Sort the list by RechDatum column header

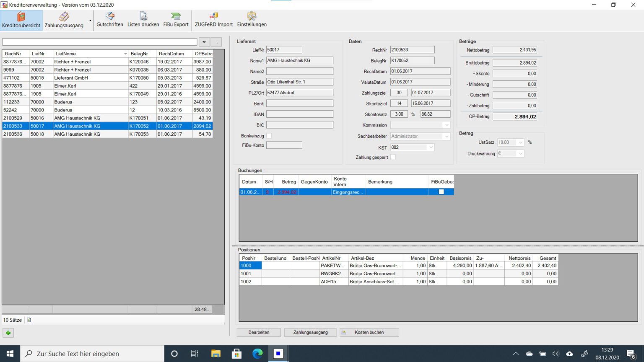click(x=171, y=54)
